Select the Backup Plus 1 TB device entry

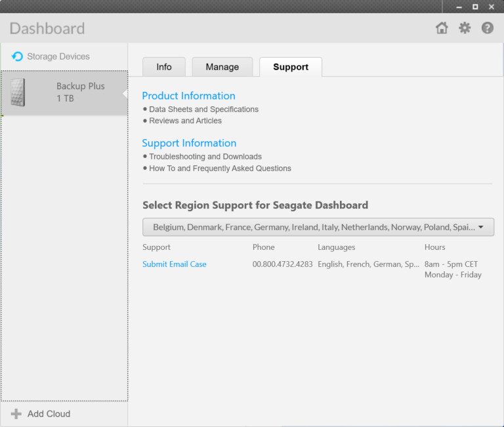point(64,93)
